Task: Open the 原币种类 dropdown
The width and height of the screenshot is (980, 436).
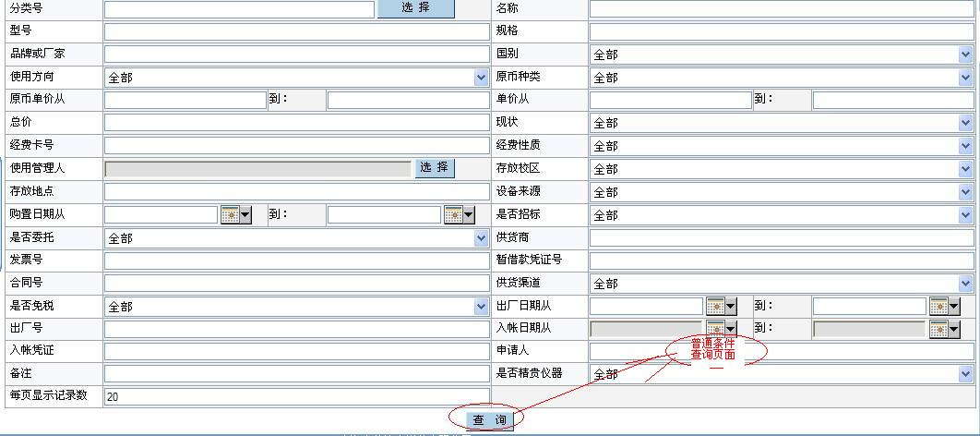Action: pos(965,78)
